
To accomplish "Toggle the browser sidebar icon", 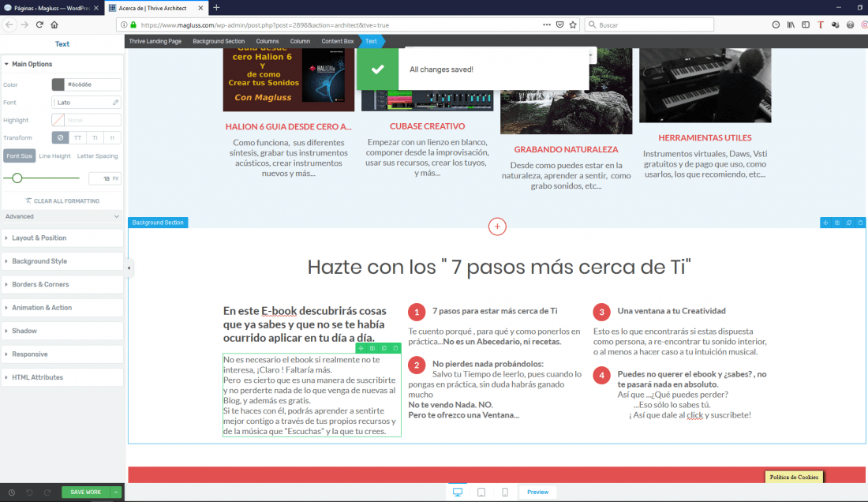I will (x=806, y=25).
